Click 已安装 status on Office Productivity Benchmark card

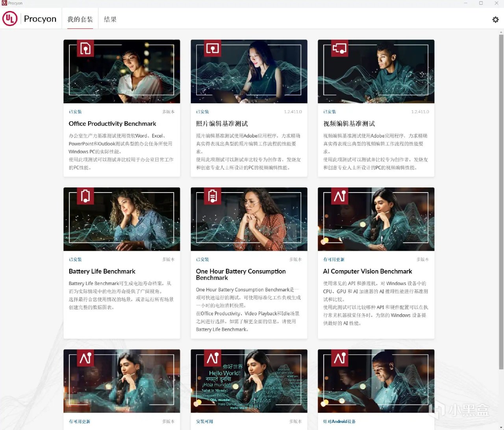click(75, 112)
